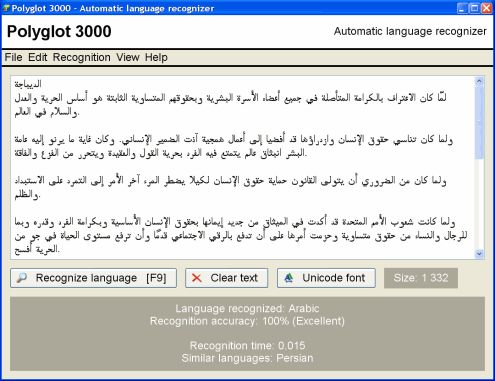Click the Size 1 332 indicator
The height and width of the screenshot is (381, 495).
pyautogui.click(x=421, y=278)
